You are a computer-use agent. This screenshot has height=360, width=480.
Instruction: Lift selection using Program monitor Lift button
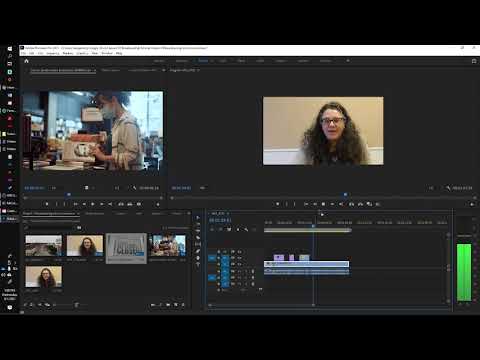pyautogui.click(x=351, y=204)
